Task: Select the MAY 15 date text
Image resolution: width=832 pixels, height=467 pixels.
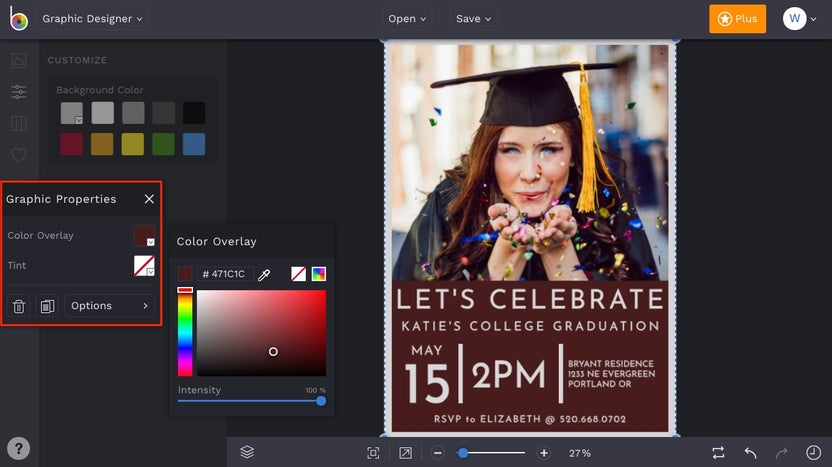Action: click(427, 374)
